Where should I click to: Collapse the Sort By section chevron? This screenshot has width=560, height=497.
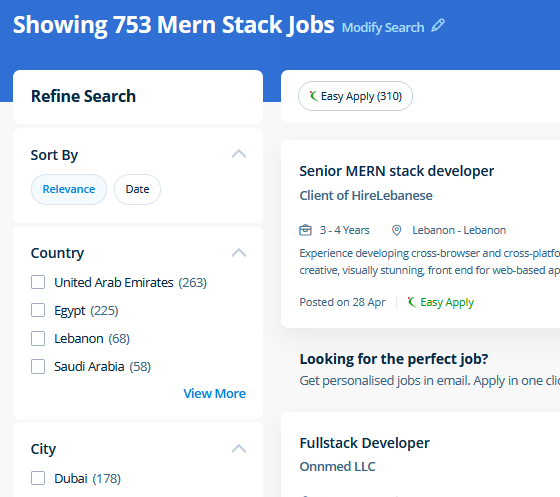coord(239,154)
